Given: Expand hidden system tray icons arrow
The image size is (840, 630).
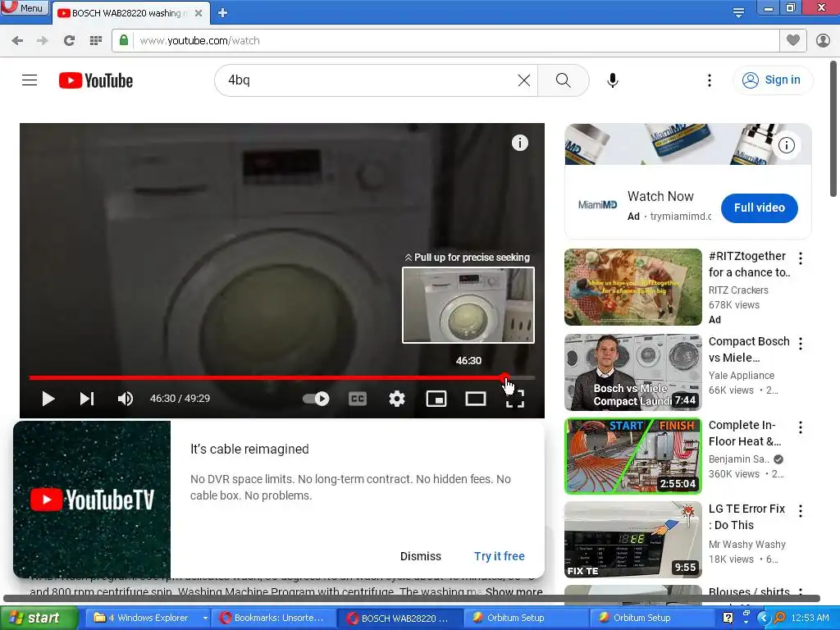Looking at the screenshot, I should coord(764,619).
